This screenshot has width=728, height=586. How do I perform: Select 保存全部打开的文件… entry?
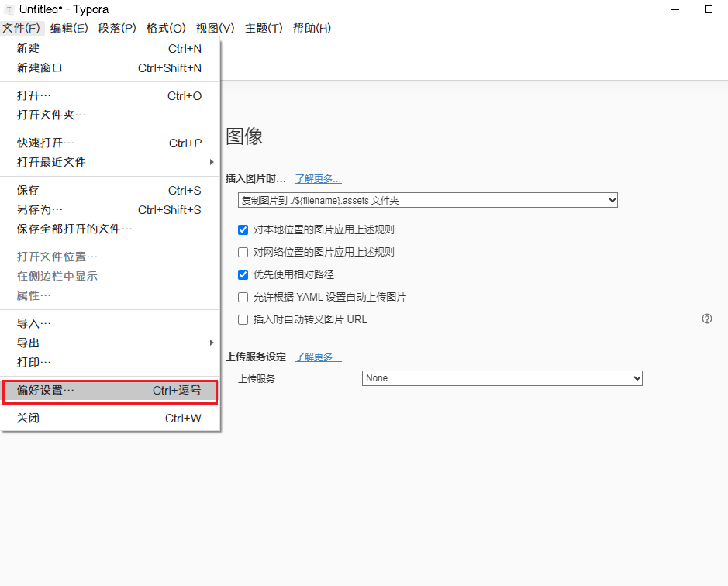pos(109,229)
